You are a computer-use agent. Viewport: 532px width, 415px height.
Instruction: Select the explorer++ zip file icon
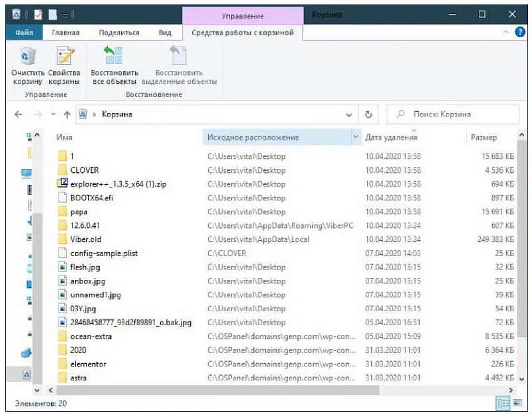[x=63, y=184]
